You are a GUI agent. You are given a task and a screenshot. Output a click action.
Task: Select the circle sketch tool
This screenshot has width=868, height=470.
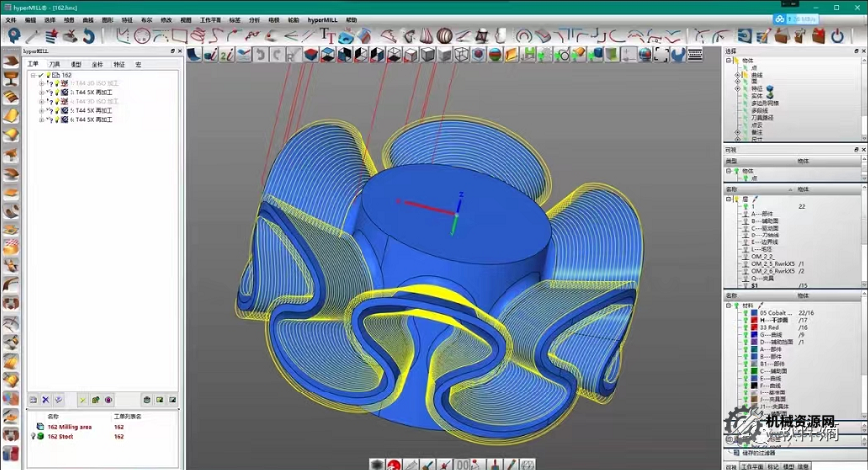(142, 36)
